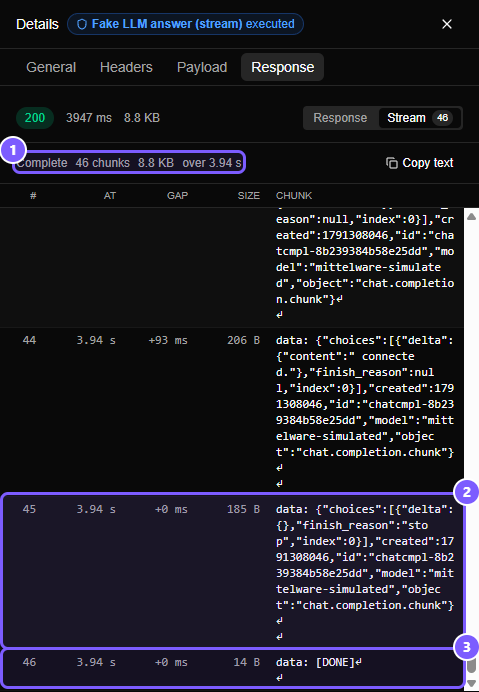The width and height of the screenshot is (479, 692).
Task: Click the shield icon in the executed badge
Action: [x=82, y=24]
